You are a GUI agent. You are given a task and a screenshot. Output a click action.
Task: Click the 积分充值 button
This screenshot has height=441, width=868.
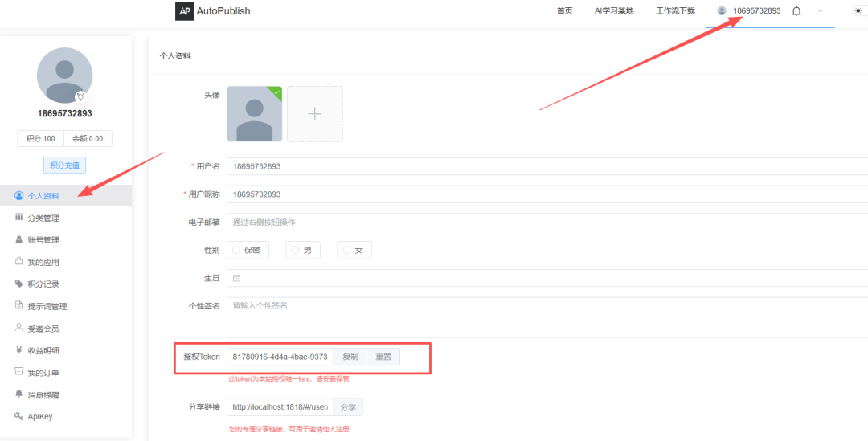[65, 165]
